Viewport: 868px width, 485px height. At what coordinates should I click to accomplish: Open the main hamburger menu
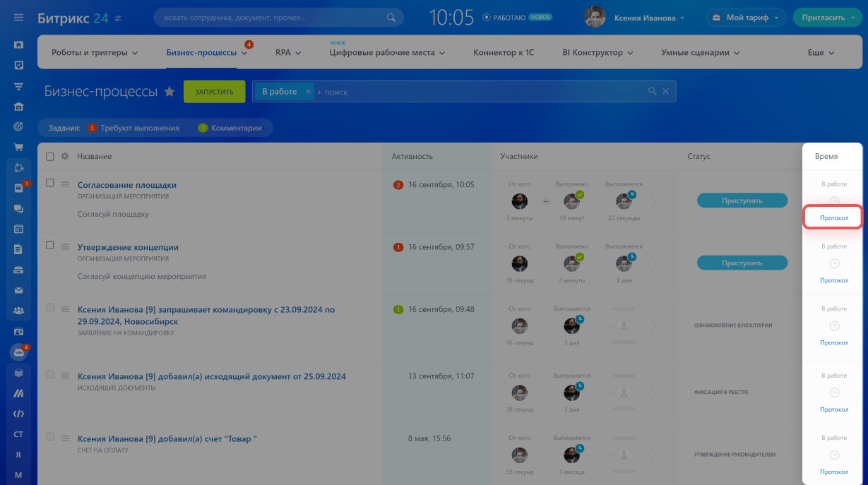point(18,18)
